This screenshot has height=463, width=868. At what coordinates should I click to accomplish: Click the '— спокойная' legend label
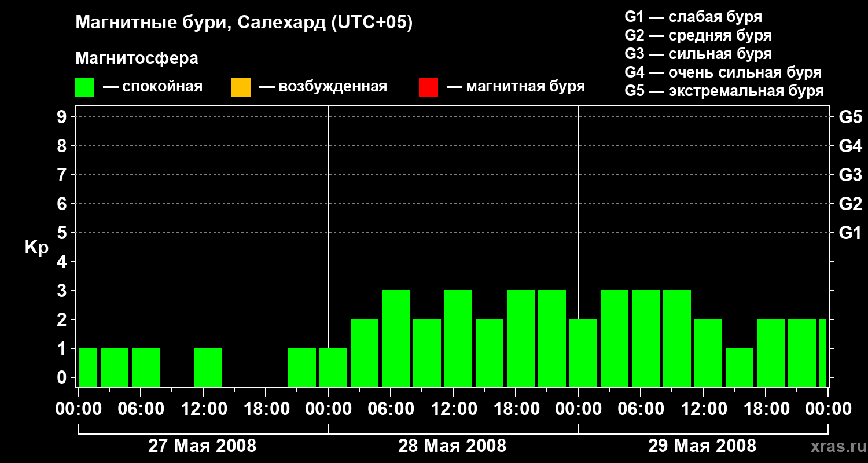153,87
